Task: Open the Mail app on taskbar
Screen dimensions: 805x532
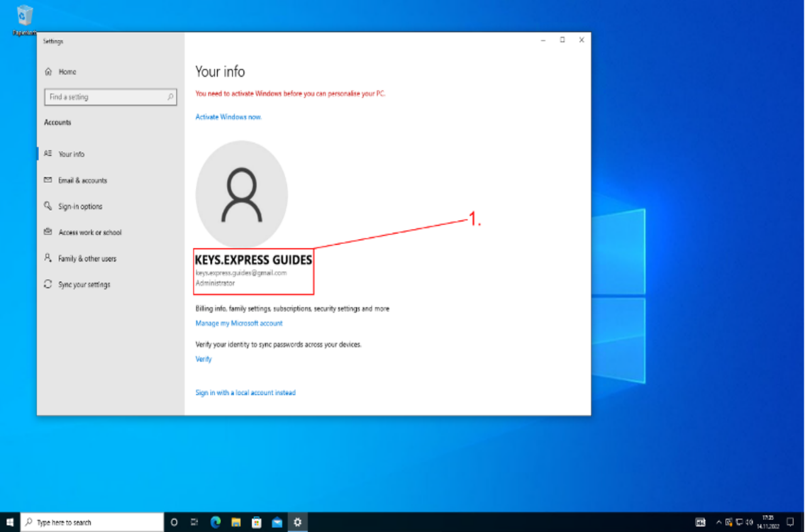Action: 277,522
